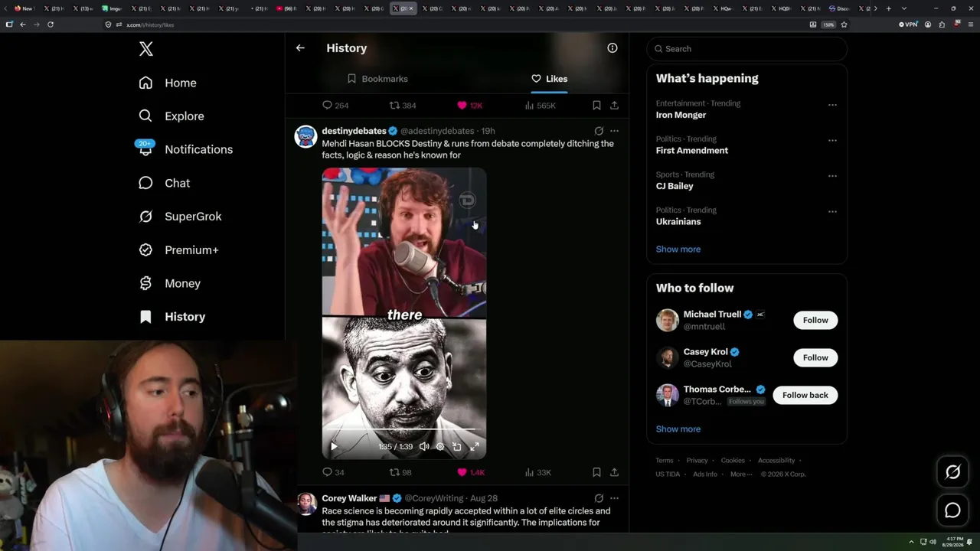Bookmark this page with the star icon
The width and height of the screenshot is (980, 551).
tap(844, 24)
